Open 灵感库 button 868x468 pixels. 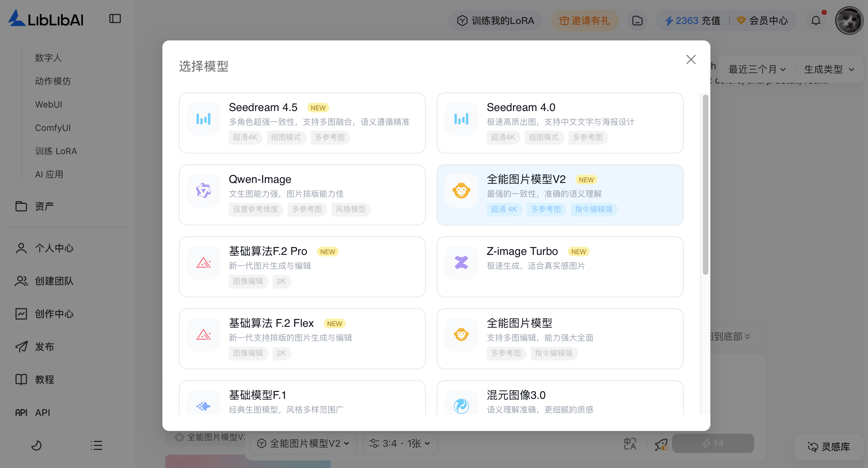tap(829, 447)
